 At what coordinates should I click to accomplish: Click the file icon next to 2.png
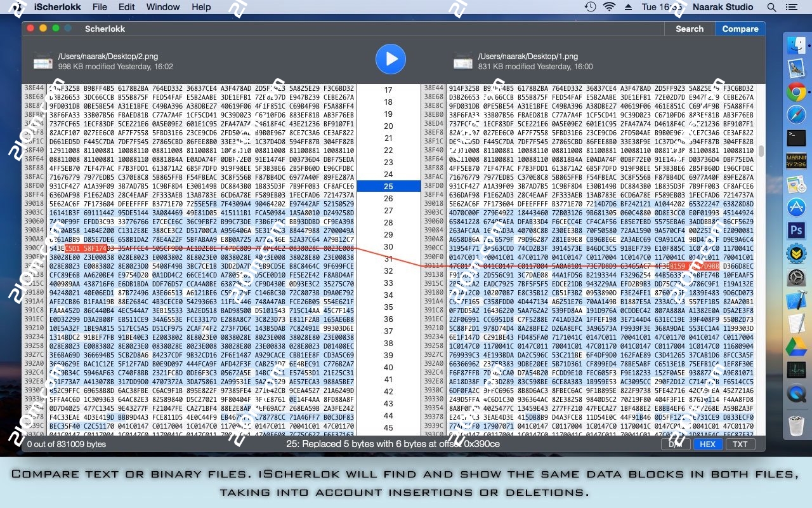[x=43, y=60]
